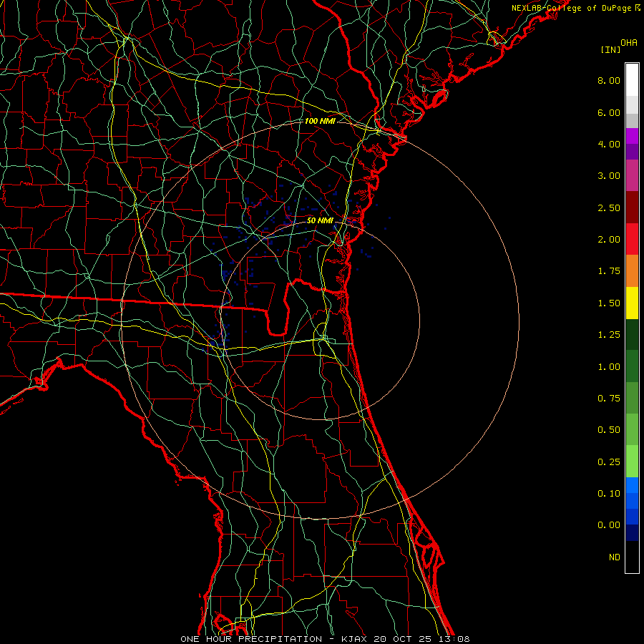Choose the light green 0.25 legend swatch
644x644 pixels.
[632, 462]
